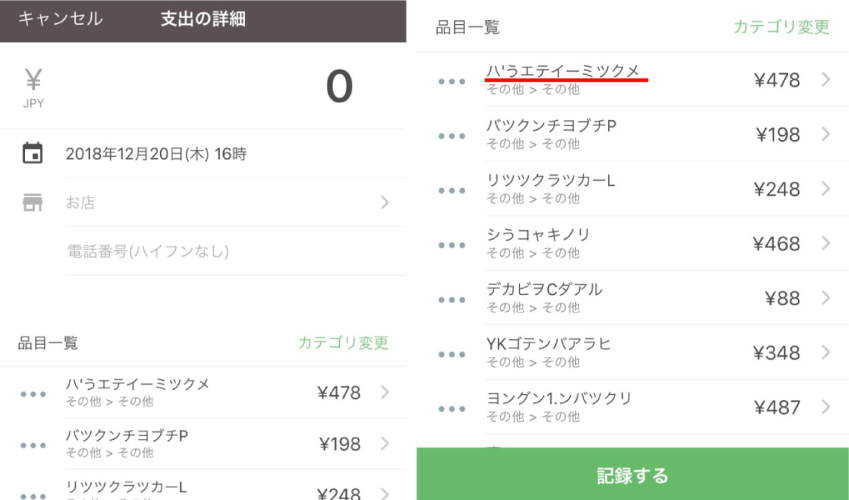Image resolution: width=849 pixels, height=500 pixels.
Task: Tap キャンセル to cancel the expense
Action: (60, 19)
